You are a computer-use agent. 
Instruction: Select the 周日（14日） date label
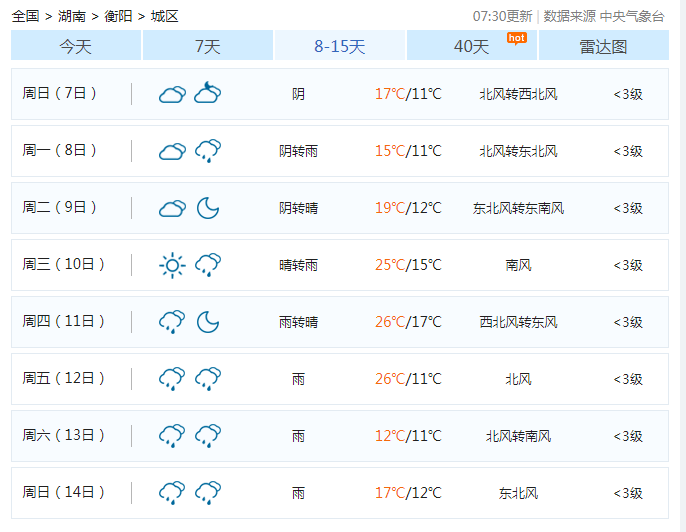pos(63,492)
